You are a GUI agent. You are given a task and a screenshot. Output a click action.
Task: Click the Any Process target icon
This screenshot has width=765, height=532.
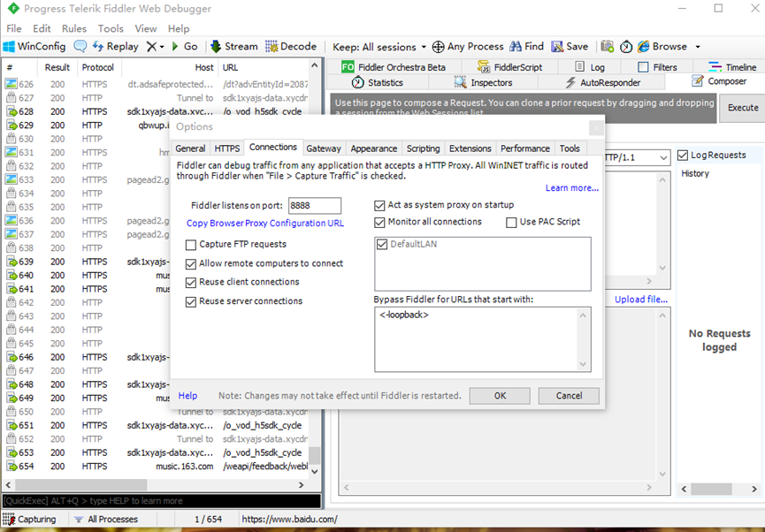439,46
